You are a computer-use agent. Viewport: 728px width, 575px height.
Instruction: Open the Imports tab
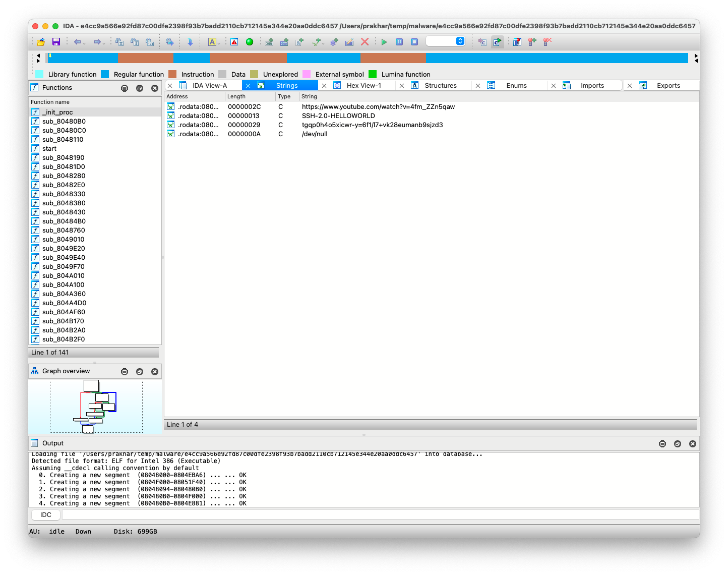592,86
